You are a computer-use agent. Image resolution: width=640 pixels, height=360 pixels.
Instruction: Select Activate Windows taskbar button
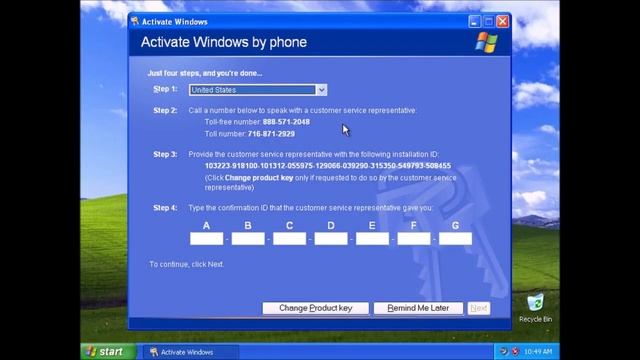click(190, 352)
